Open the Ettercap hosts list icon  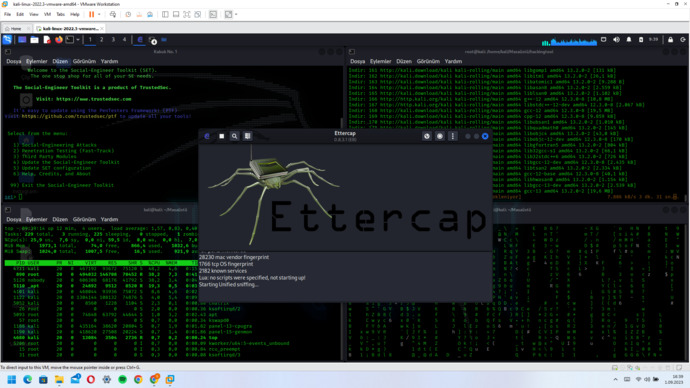point(248,136)
